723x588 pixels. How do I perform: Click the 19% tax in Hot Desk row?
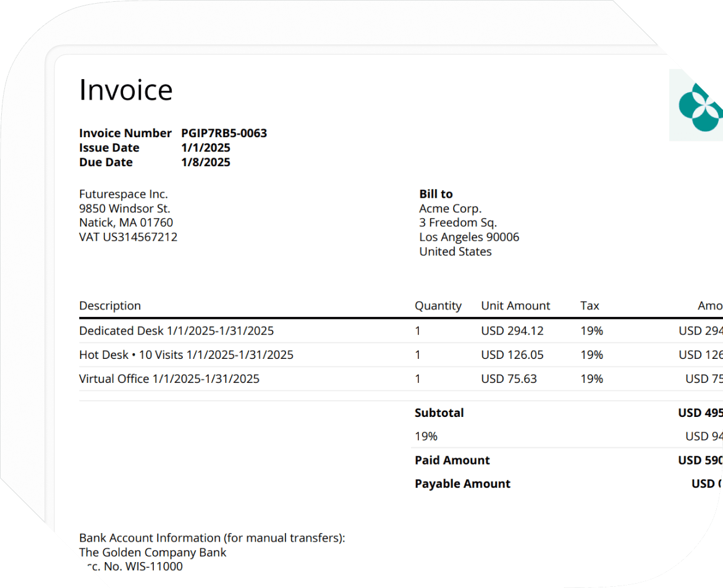pyautogui.click(x=592, y=355)
